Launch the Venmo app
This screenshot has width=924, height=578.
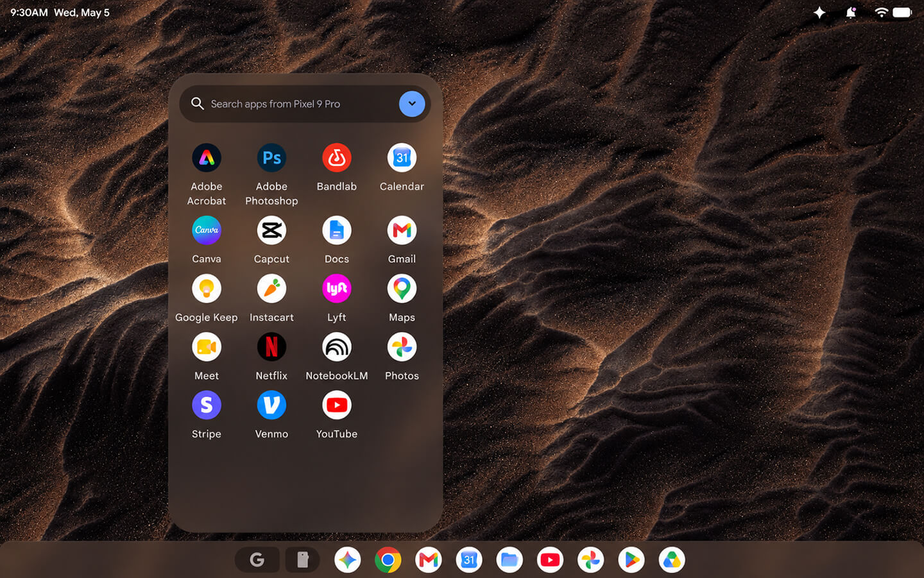[271, 405]
